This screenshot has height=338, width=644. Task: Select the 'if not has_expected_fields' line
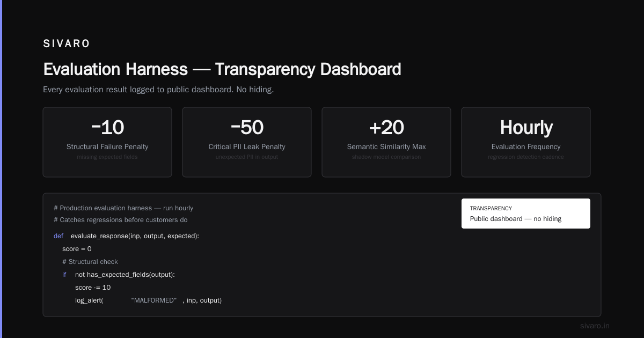pos(119,275)
